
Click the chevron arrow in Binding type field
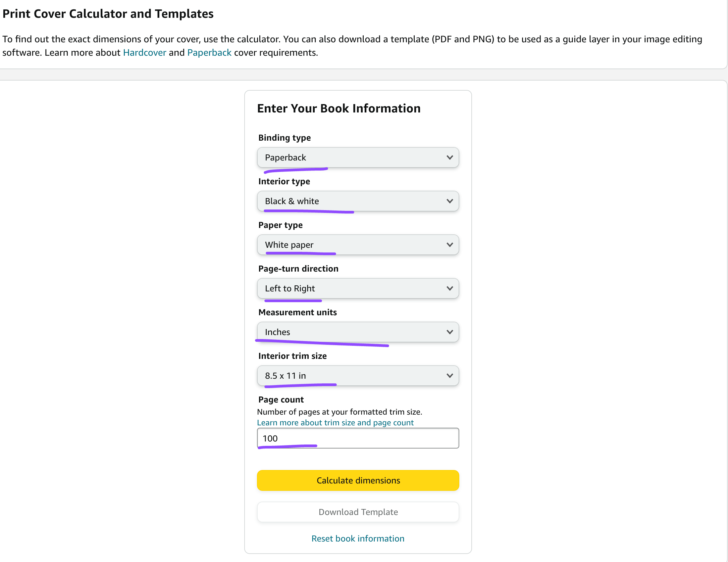450,157
